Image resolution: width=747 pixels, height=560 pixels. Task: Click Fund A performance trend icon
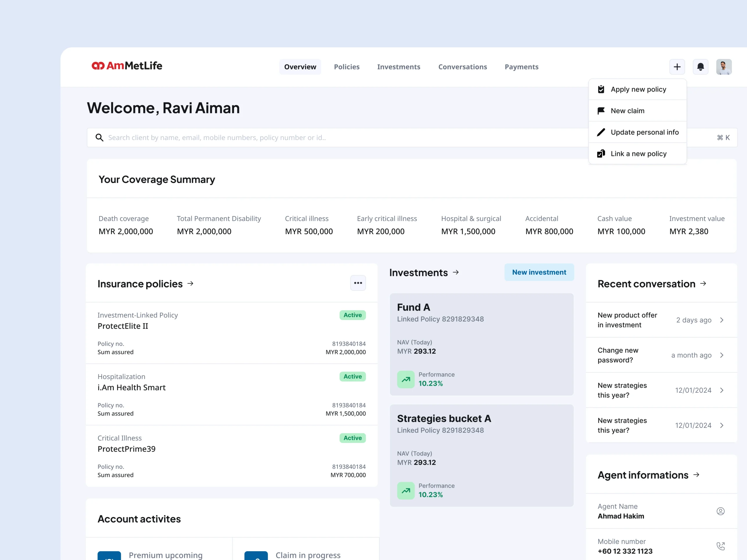406,379
